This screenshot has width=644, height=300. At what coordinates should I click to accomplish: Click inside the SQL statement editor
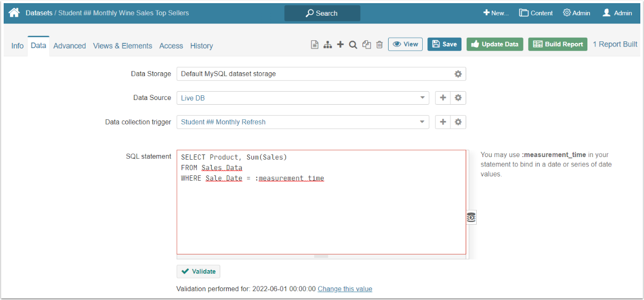click(x=321, y=202)
